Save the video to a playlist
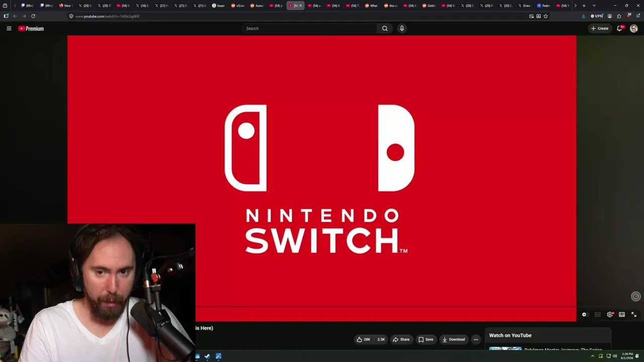The image size is (644, 362). pos(426,339)
